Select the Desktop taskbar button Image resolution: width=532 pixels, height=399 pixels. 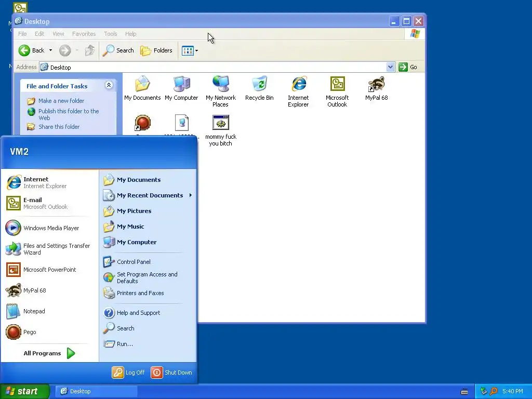tap(96, 391)
